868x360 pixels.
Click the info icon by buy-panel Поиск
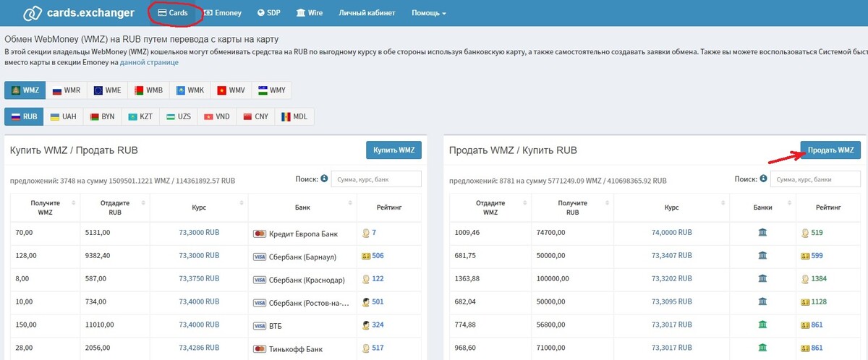click(324, 179)
